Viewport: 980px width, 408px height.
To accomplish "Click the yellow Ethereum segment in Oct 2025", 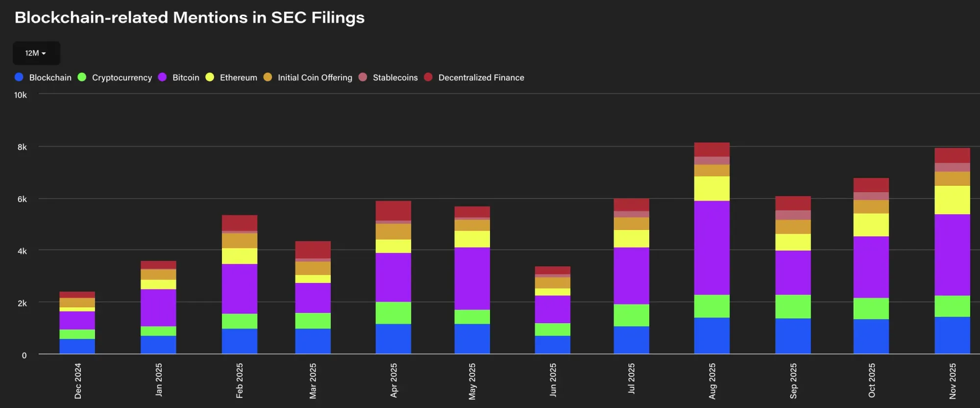I will [x=871, y=225].
